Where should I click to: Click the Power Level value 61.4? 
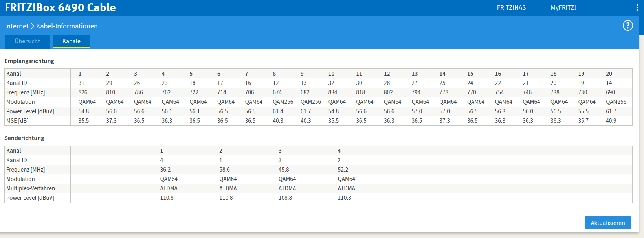coord(278,111)
